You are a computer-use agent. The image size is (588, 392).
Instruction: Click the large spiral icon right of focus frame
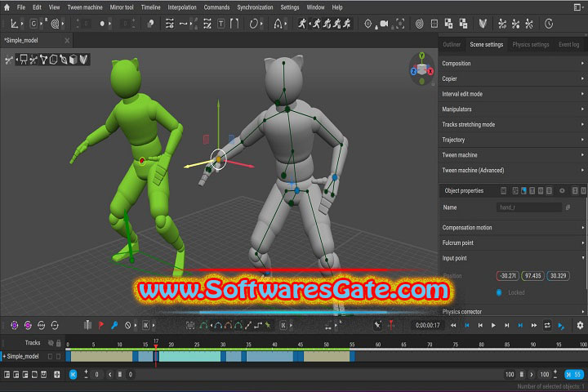[x=419, y=24]
